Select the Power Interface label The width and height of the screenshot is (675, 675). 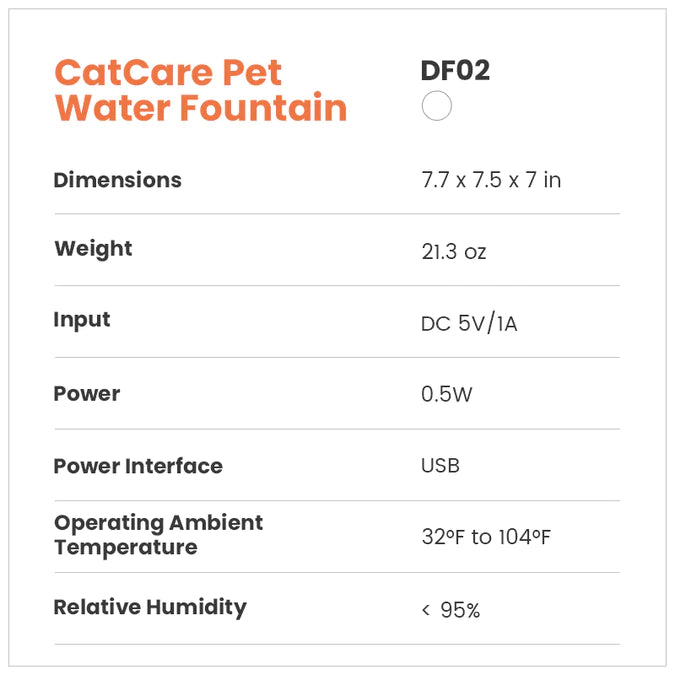tap(138, 466)
